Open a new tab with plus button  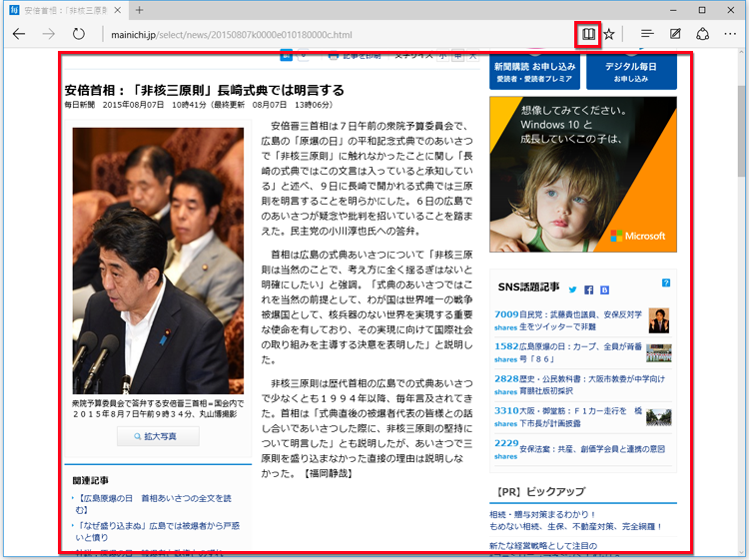pos(140,9)
